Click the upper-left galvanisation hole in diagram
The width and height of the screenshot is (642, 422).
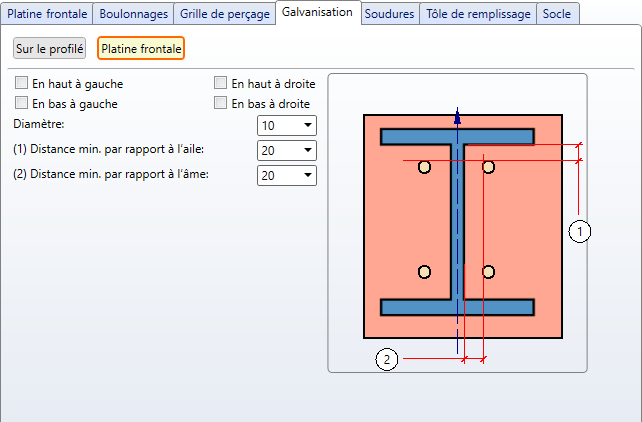(424, 167)
